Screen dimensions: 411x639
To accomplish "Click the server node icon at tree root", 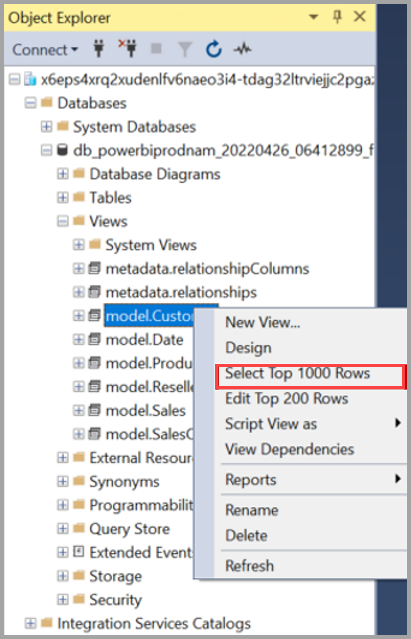I will click(30, 79).
